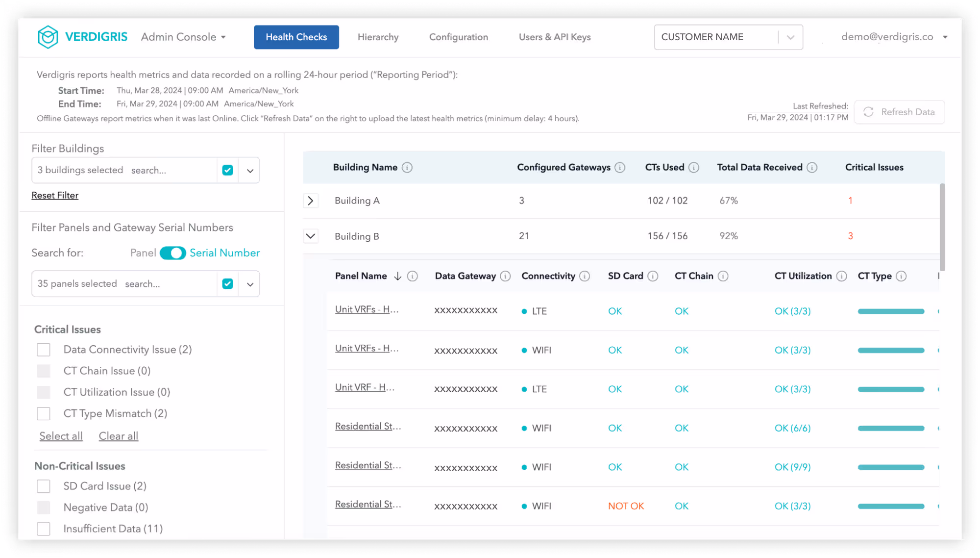The width and height of the screenshot is (980, 558).
Task: Click info icon next to Configured Gateways
Action: [x=620, y=168]
